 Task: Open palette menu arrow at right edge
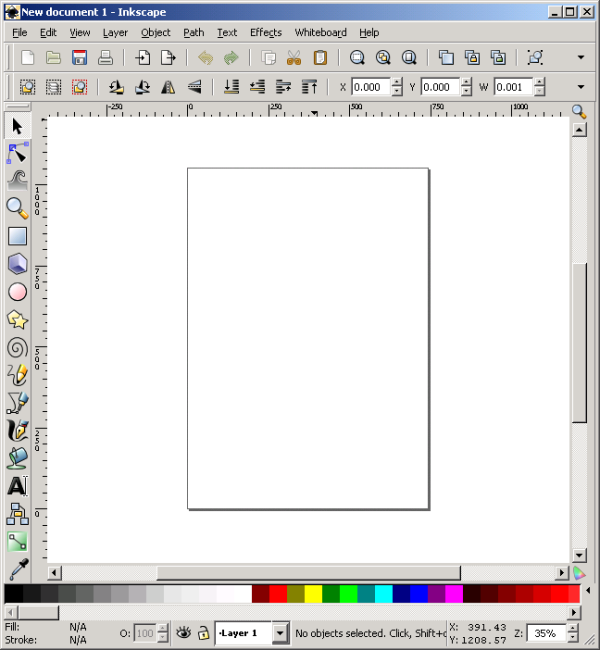(x=588, y=590)
